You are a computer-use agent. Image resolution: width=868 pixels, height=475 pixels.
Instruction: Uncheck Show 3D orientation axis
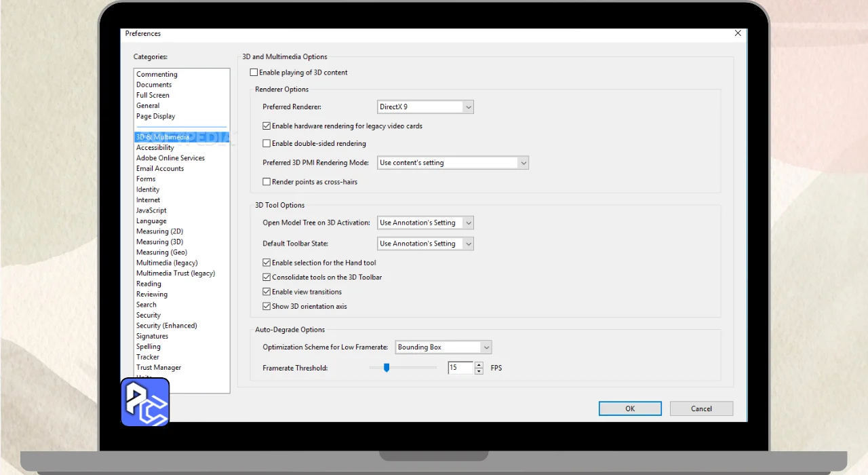(x=267, y=307)
